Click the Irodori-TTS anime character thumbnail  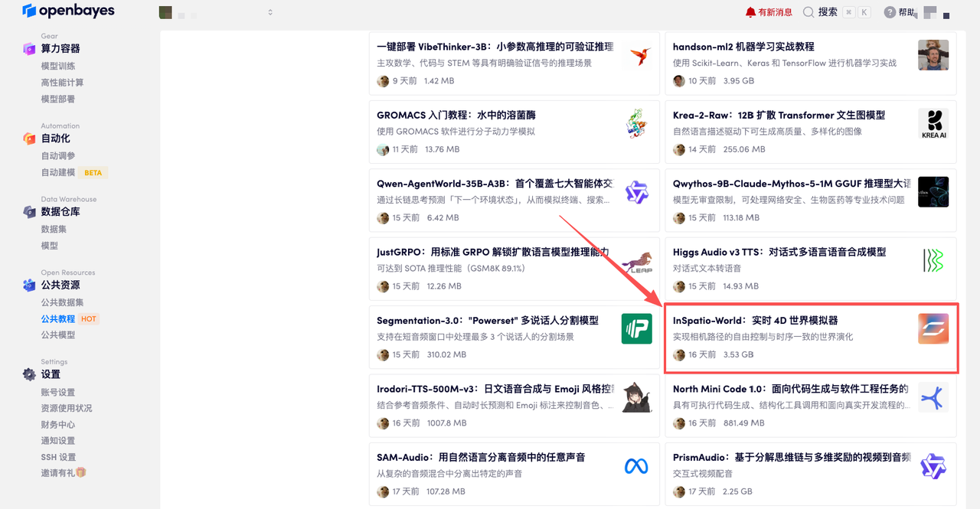point(637,397)
